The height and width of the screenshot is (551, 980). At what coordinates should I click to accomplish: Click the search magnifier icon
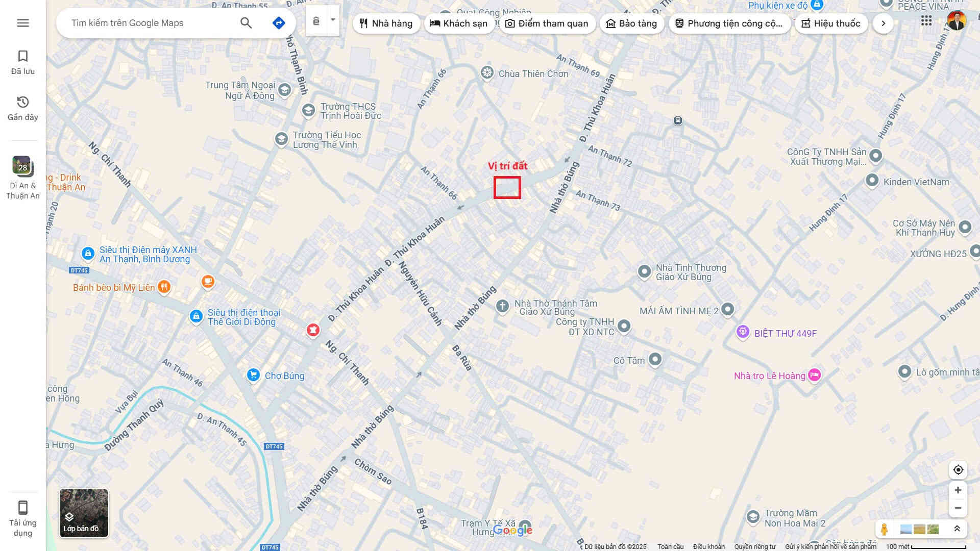(246, 23)
